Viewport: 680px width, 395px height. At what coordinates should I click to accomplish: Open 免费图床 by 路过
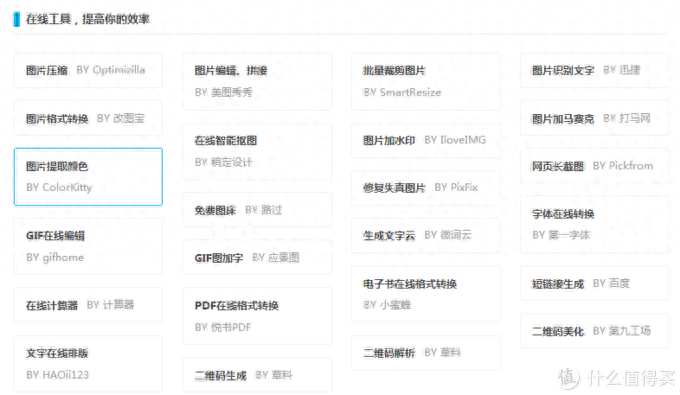[257, 210]
